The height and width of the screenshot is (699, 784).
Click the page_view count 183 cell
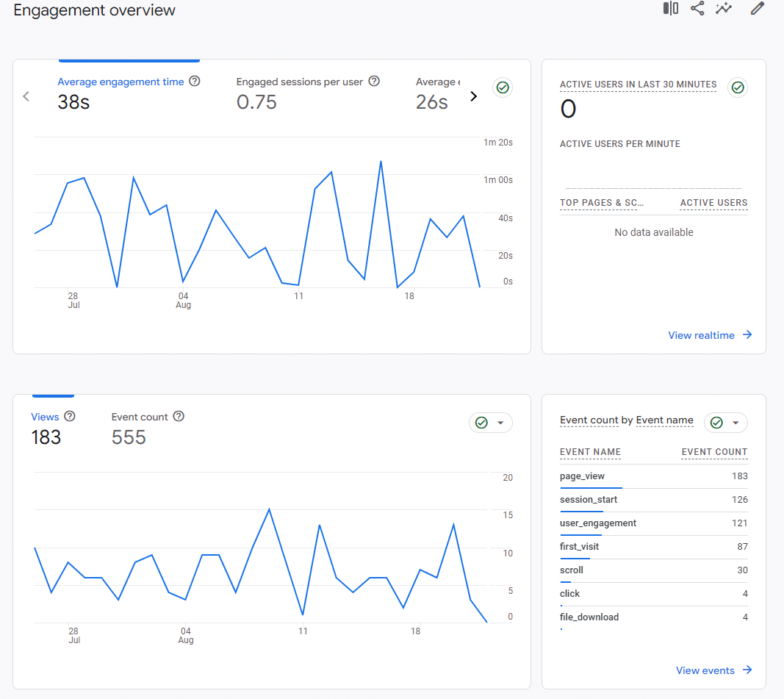coord(739,476)
